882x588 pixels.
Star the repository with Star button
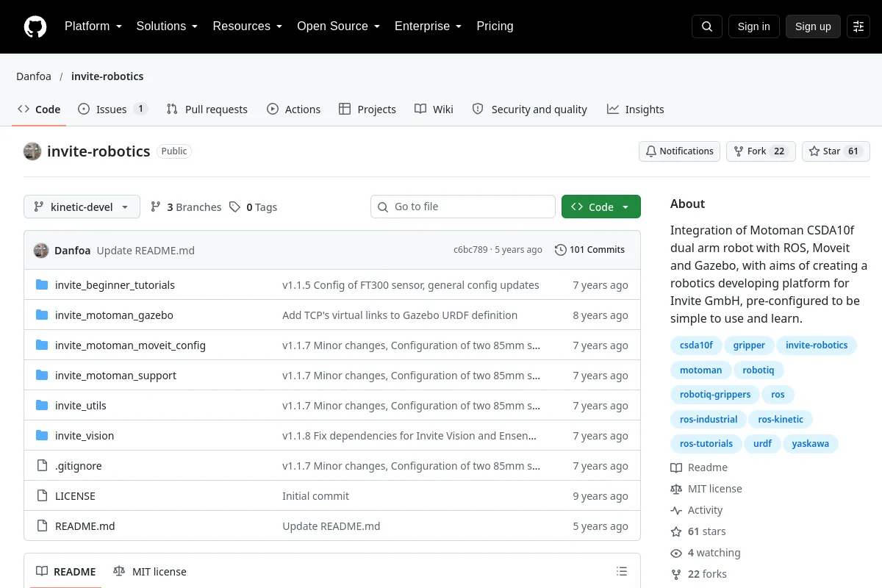(x=836, y=151)
